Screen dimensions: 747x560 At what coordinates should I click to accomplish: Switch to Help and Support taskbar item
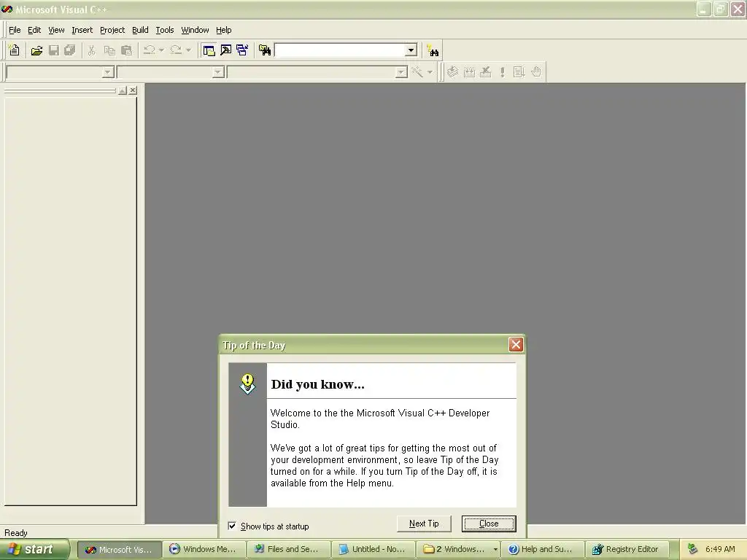543,550
